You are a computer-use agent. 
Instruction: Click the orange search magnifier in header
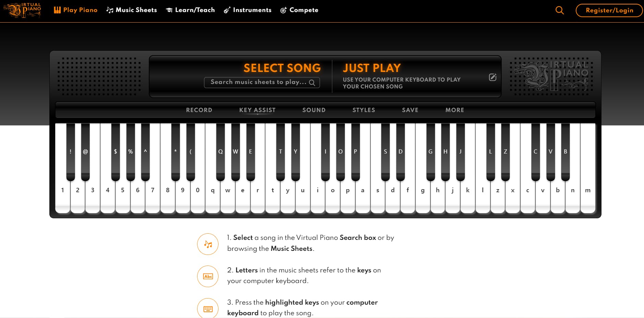click(559, 10)
